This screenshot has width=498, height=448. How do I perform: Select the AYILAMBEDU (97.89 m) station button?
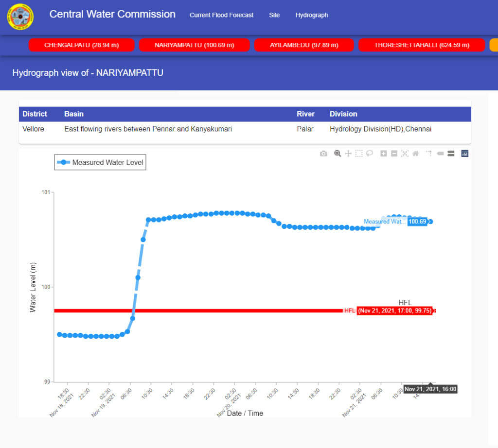coord(304,45)
